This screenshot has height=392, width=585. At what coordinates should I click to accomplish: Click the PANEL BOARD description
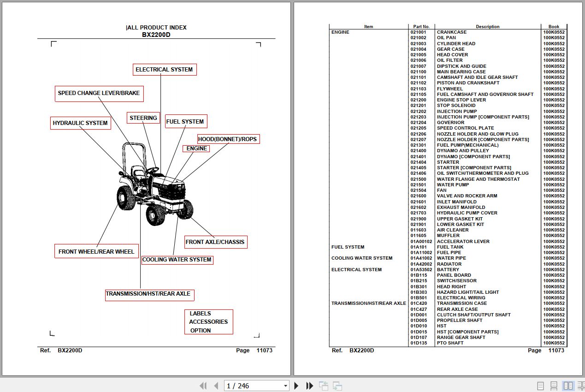tap(454, 275)
